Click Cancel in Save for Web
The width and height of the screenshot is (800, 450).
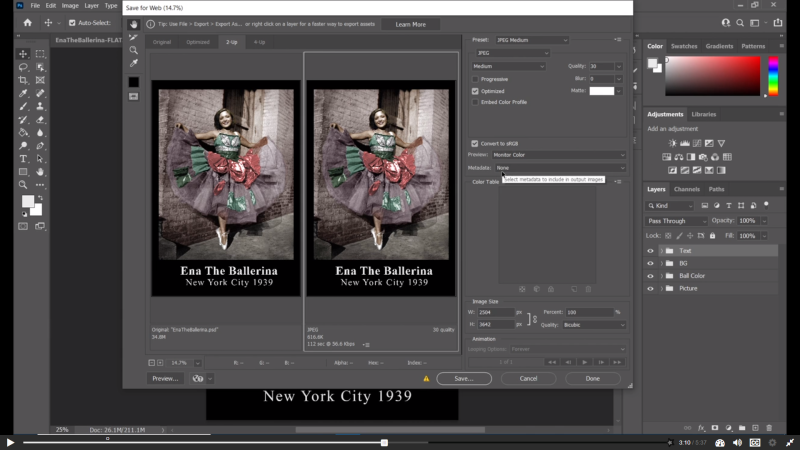click(x=528, y=379)
